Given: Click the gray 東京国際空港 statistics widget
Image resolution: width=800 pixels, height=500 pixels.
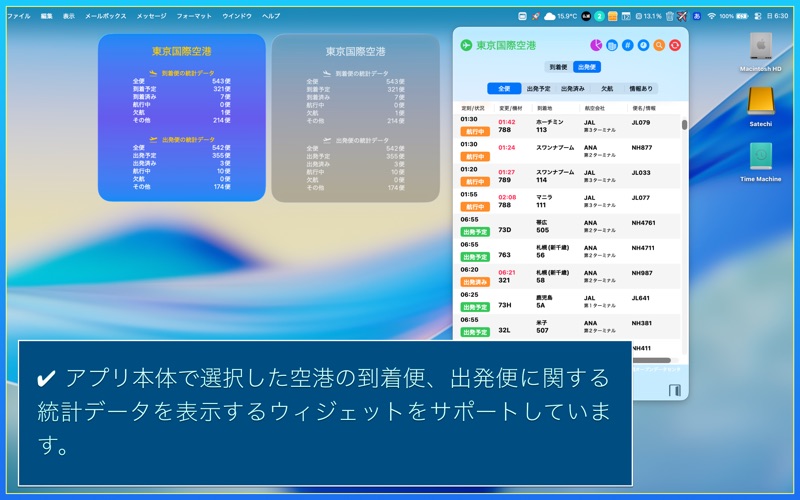Looking at the screenshot, I should point(356,118).
